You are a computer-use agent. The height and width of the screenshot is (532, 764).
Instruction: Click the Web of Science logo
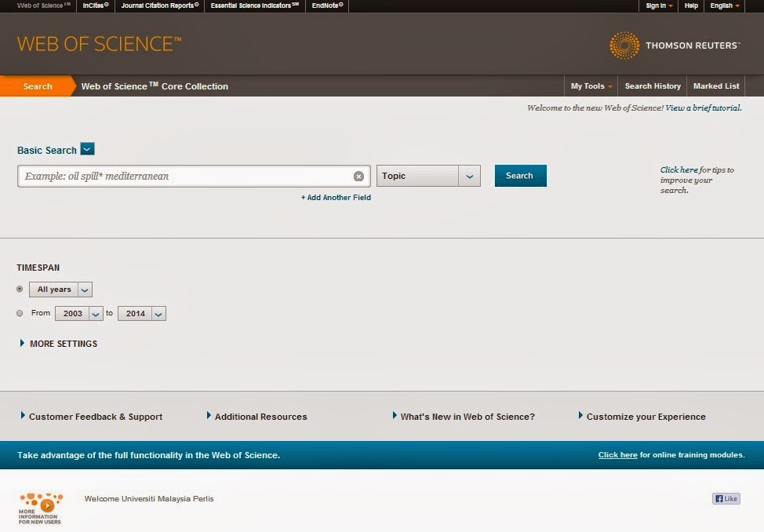pyautogui.click(x=99, y=44)
